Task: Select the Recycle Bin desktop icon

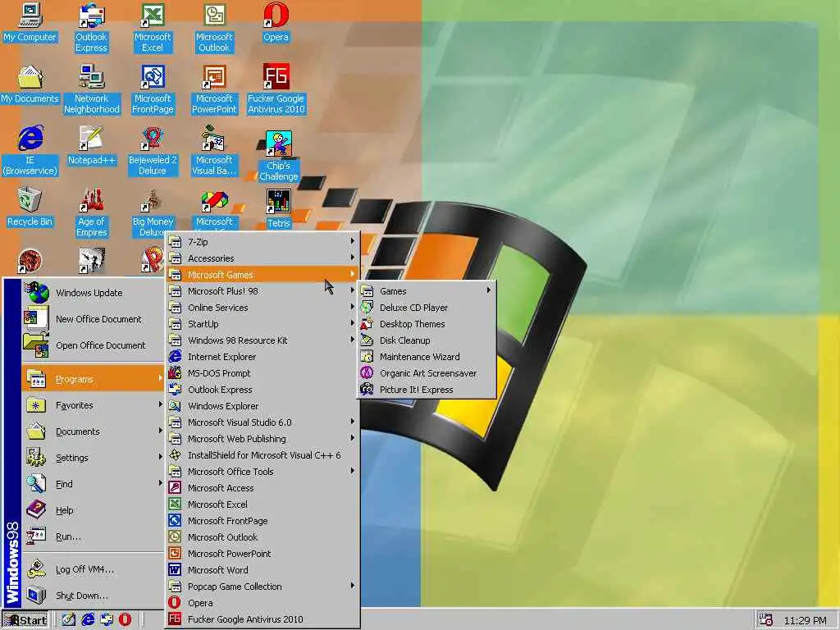Action: tap(30, 208)
